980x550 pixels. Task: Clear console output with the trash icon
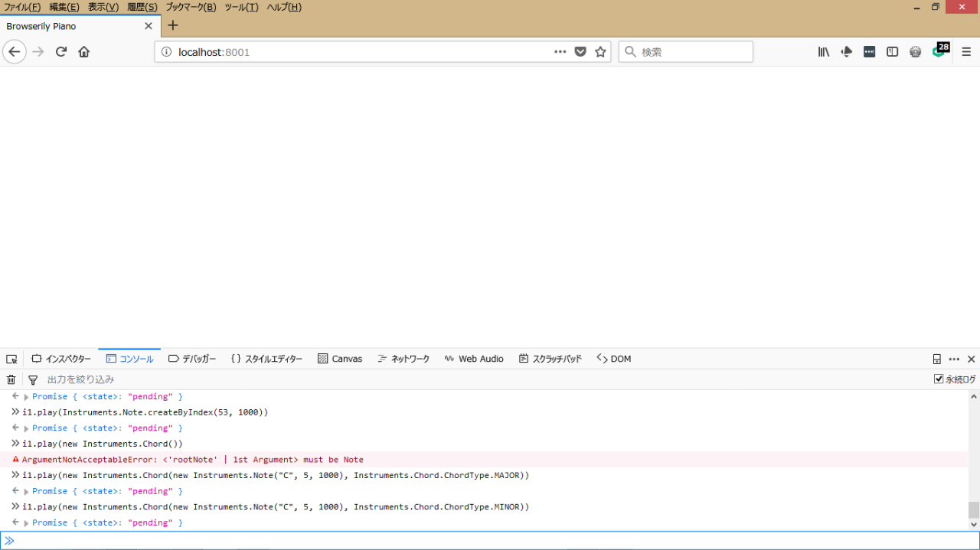[x=11, y=379]
